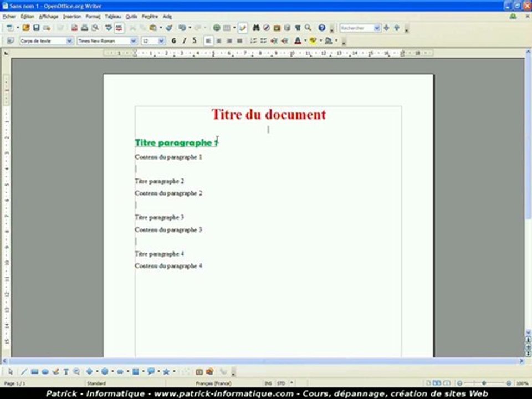Run the Spelling and Grammar check
Screen dimensions: 532x399
pos(109,28)
